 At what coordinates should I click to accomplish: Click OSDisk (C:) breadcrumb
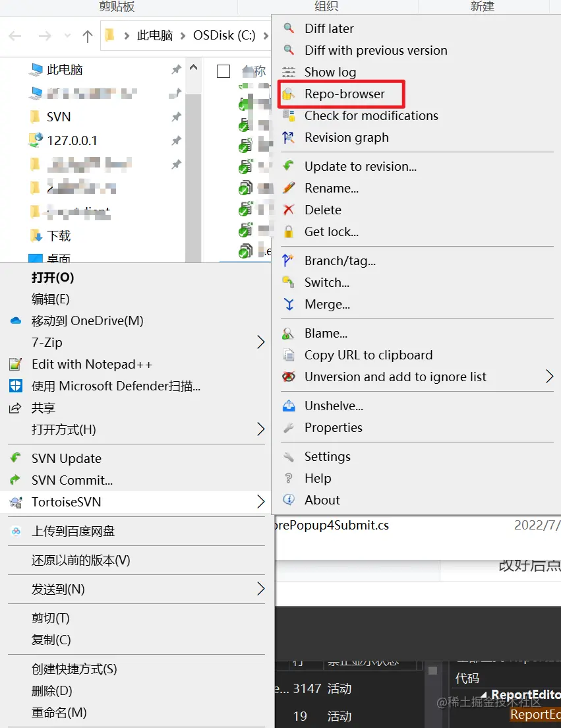coord(224,36)
